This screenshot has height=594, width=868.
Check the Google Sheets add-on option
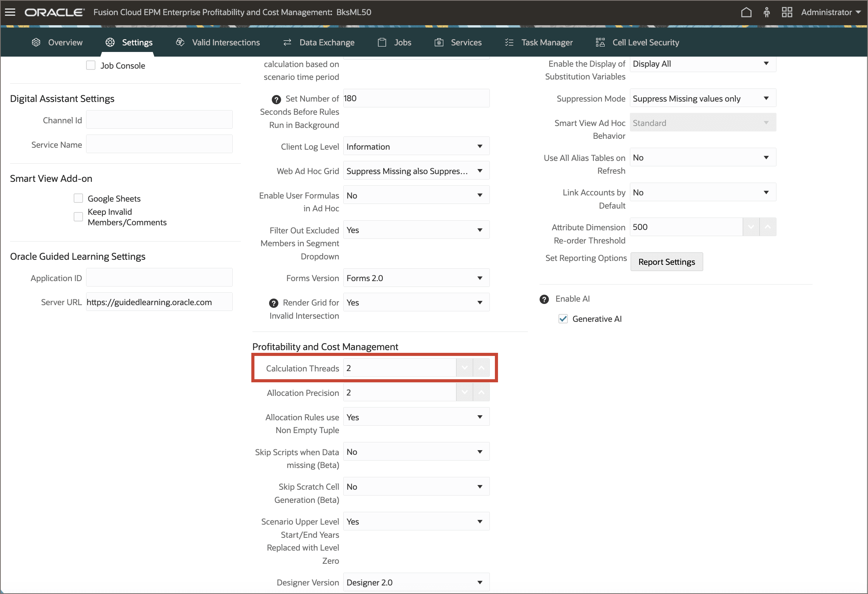coord(78,198)
